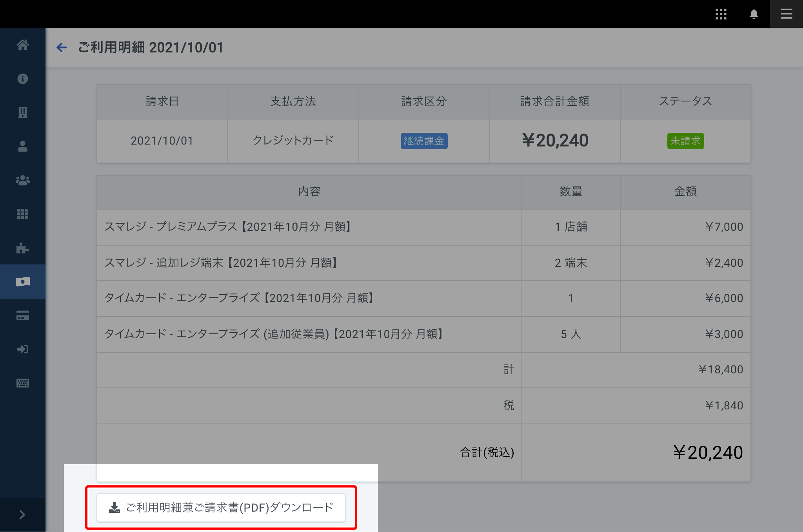This screenshot has width=803, height=532.
Task: Click the 継続課金 badge
Action: click(x=424, y=141)
